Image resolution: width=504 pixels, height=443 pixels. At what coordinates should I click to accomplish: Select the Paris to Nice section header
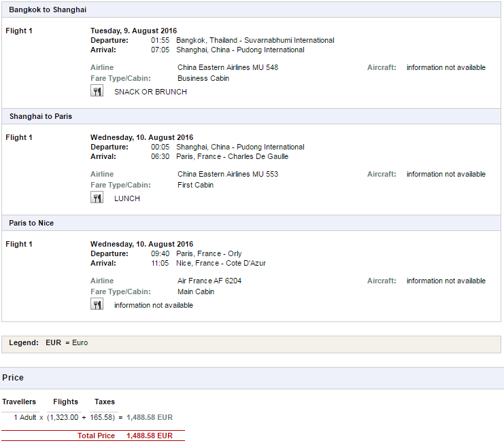click(252, 223)
